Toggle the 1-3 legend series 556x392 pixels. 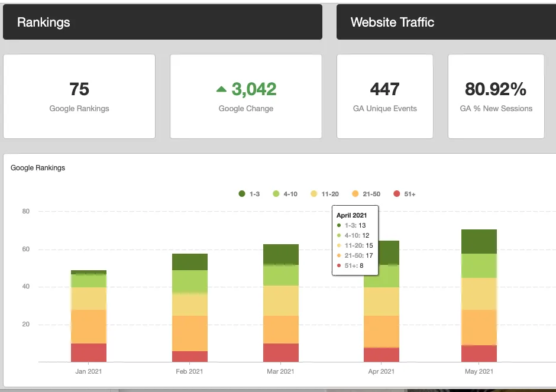[x=249, y=194]
